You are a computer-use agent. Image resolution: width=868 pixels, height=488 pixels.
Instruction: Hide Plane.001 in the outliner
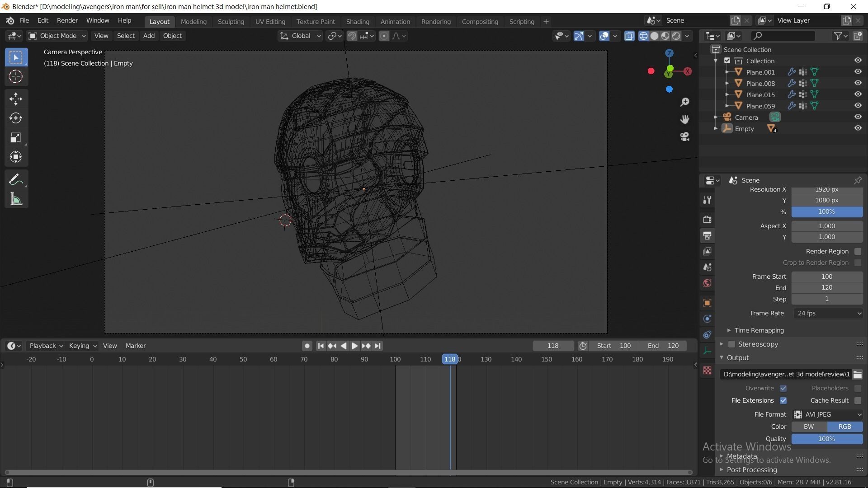[858, 72]
